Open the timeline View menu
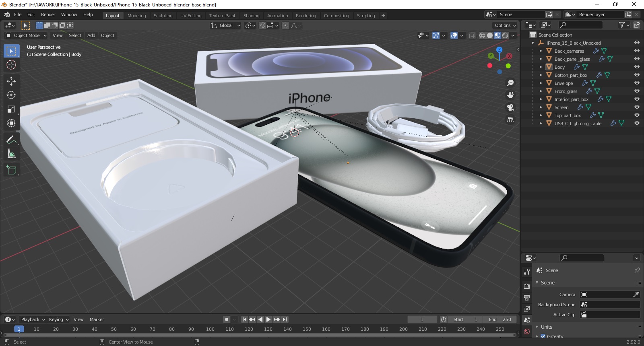Screen dimensions: 644x346 coord(78,319)
